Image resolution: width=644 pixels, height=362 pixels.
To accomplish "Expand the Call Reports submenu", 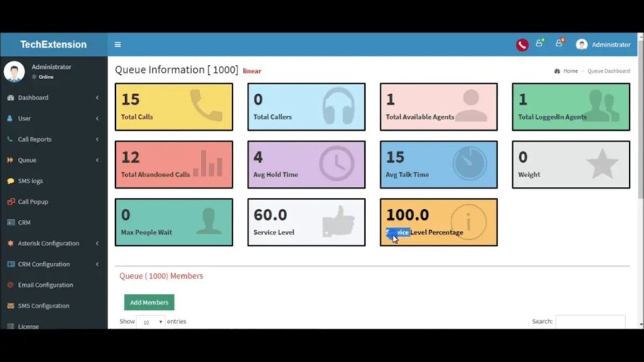I will (x=53, y=139).
